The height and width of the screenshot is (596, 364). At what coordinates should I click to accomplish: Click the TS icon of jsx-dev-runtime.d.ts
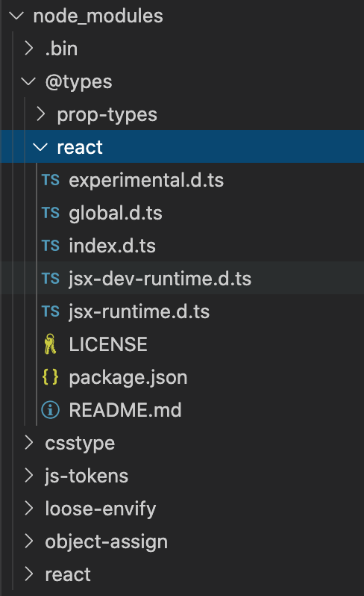click(51, 279)
